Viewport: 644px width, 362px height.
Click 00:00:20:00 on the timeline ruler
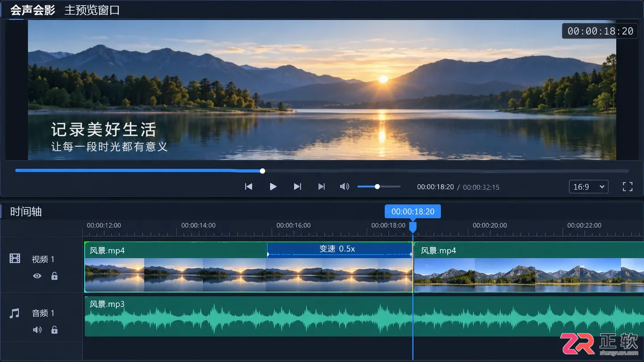[490, 225]
